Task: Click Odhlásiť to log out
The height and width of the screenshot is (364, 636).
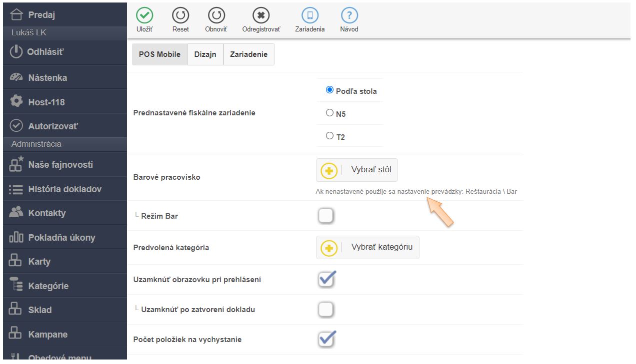Action: click(45, 51)
